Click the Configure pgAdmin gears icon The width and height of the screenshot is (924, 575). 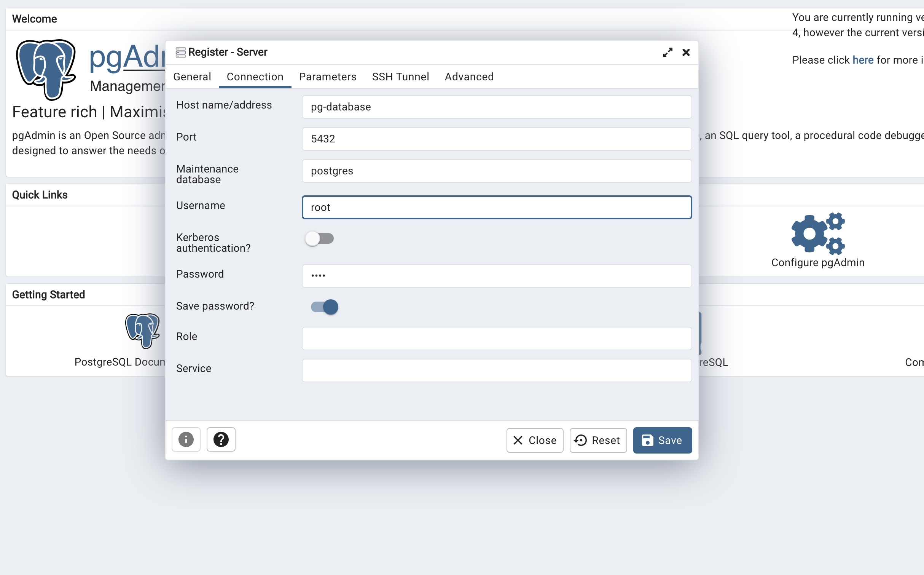(x=818, y=233)
